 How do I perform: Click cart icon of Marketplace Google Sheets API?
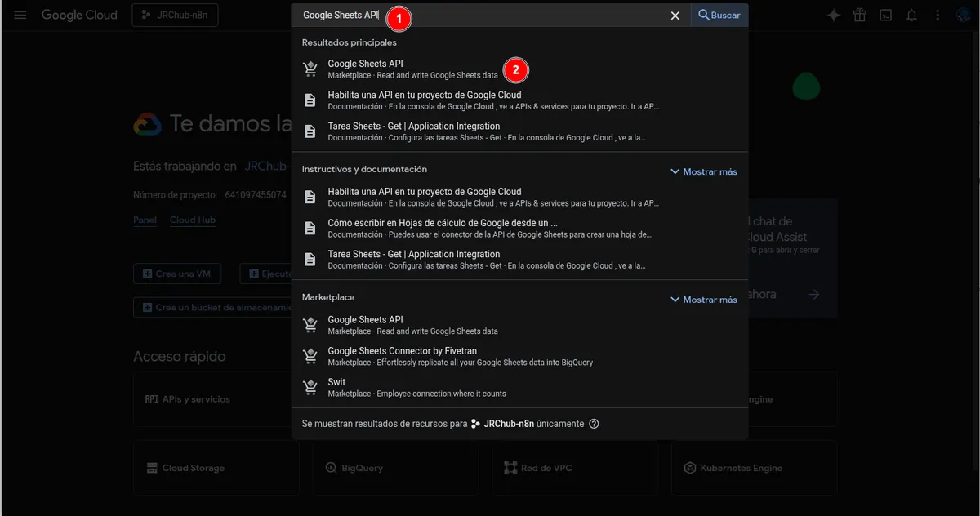coord(310,325)
